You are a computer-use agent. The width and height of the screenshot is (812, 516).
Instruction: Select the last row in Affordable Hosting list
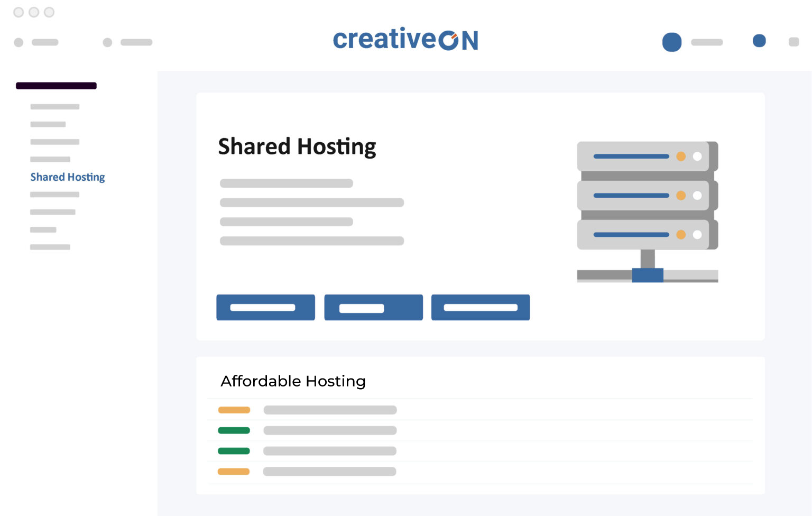(329, 472)
